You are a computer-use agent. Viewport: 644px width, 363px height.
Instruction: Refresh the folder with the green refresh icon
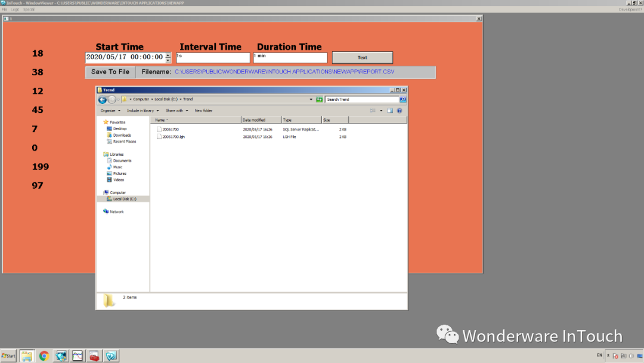point(318,99)
